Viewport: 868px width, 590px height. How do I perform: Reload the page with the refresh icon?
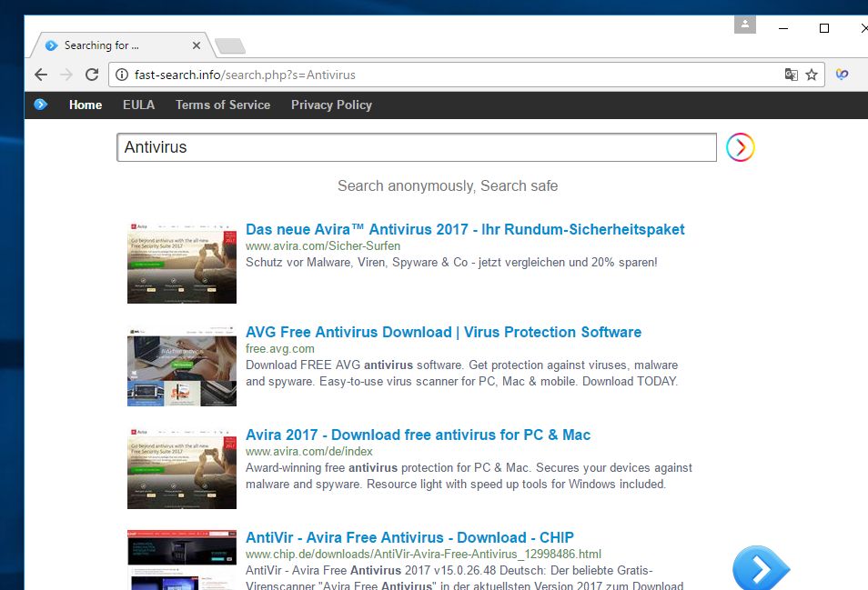click(92, 75)
